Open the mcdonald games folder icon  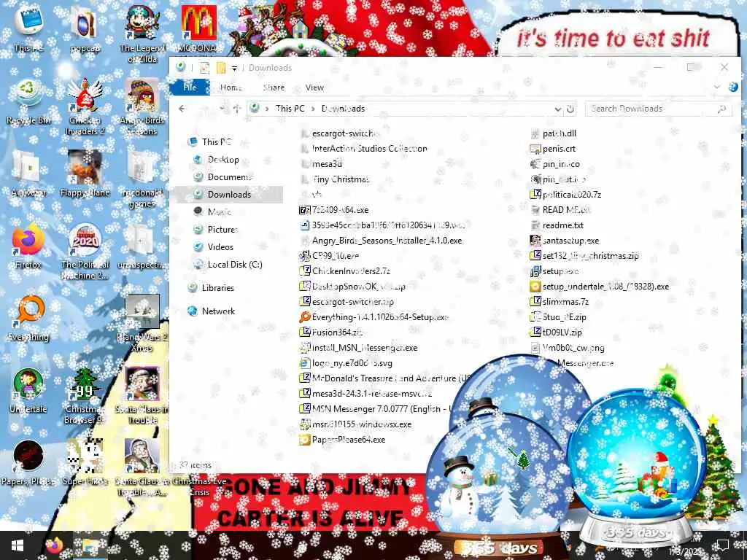pyautogui.click(x=142, y=179)
